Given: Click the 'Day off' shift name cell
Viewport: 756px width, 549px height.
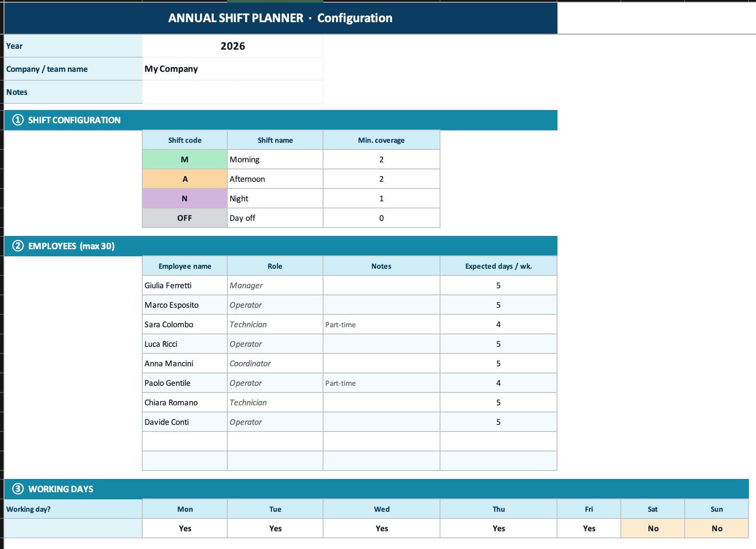Looking at the screenshot, I should (x=275, y=218).
